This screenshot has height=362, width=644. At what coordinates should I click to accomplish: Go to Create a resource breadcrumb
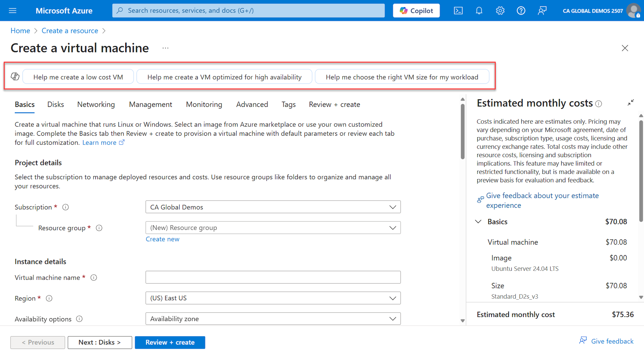[x=70, y=31]
